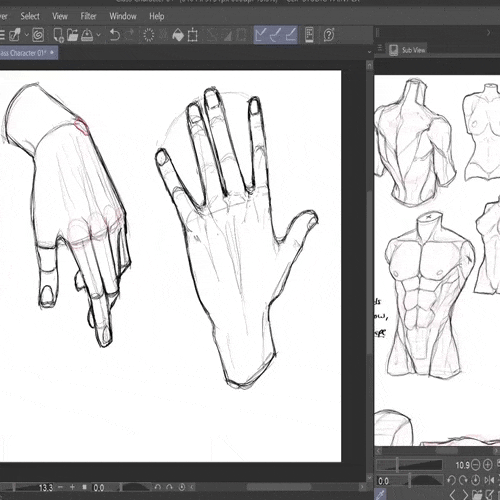Open the canvas tab list dropdown arrow
Screen dimensions: 500x500
[x=369, y=52]
